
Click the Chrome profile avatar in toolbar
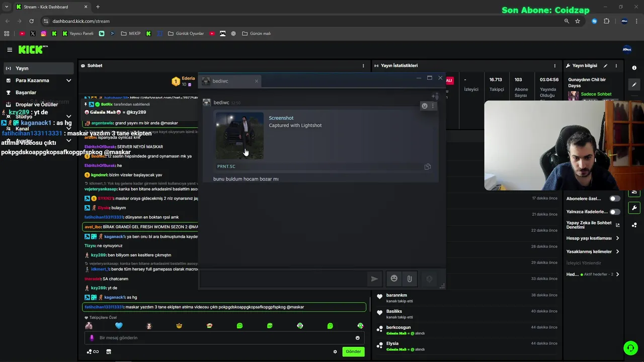625,21
